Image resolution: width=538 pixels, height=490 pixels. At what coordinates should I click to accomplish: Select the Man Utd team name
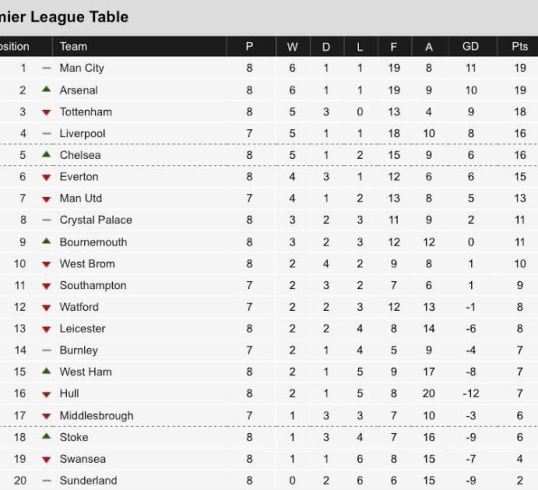point(81,198)
